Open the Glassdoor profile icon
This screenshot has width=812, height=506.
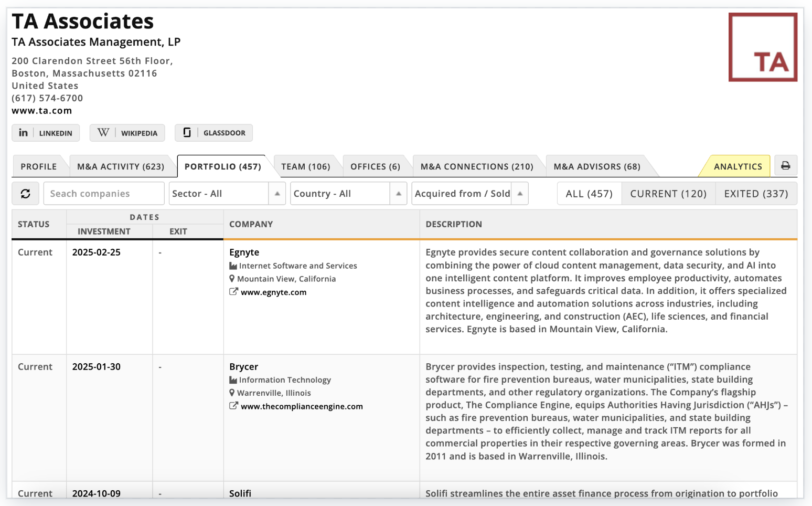pyautogui.click(x=187, y=133)
